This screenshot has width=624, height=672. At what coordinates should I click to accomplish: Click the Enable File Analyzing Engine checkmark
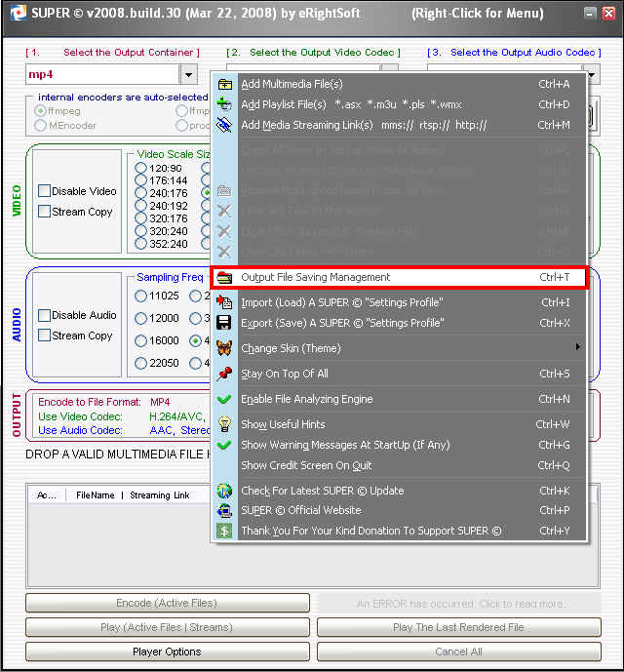click(224, 399)
